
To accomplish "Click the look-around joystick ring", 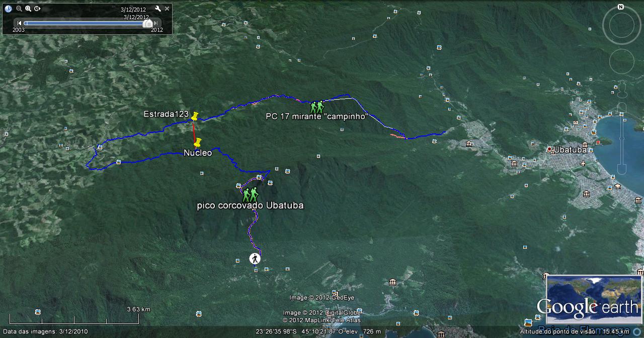I will coord(621,27).
